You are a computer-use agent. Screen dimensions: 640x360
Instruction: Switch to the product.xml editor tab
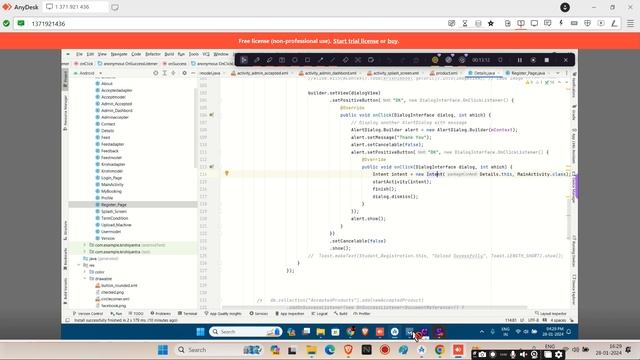447,73
